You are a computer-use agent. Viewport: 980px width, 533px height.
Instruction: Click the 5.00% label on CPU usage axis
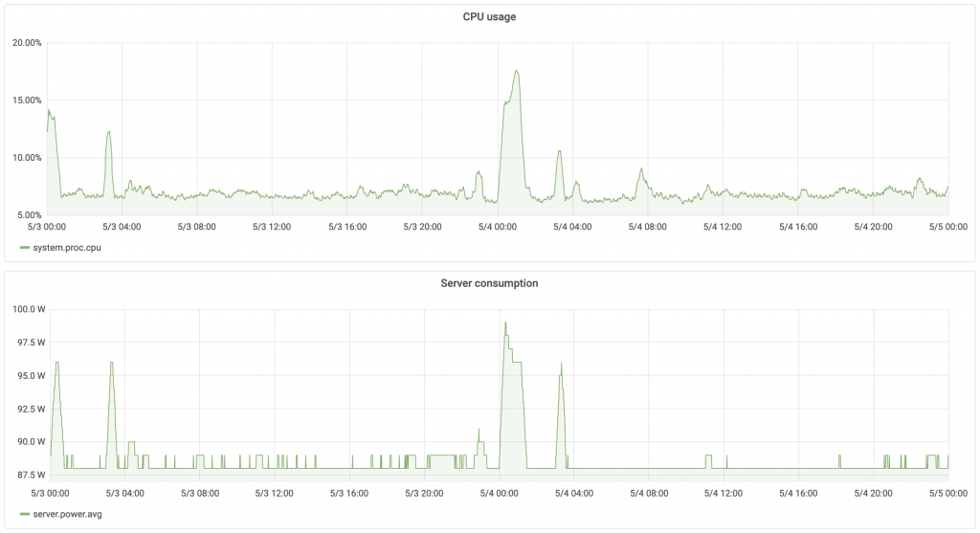[x=28, y=215]
